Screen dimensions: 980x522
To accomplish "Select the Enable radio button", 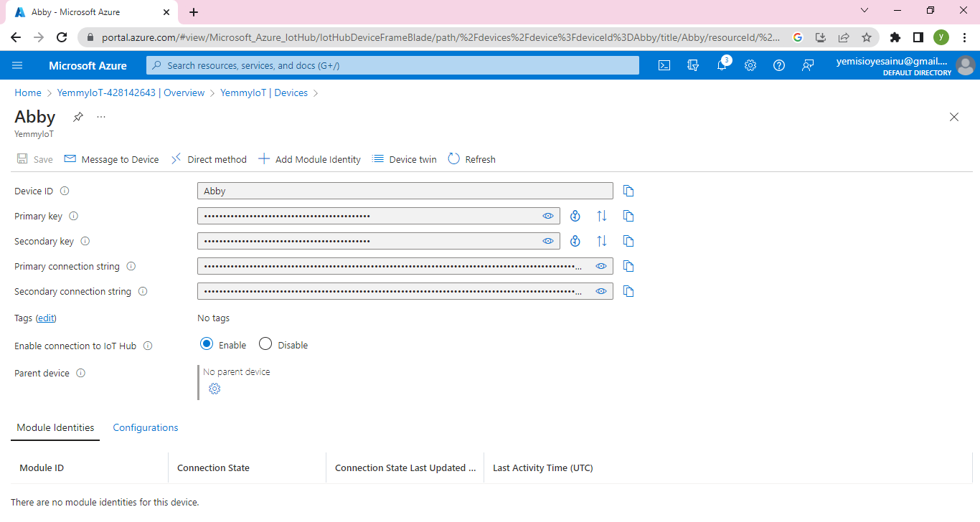I will click(207, 344).
